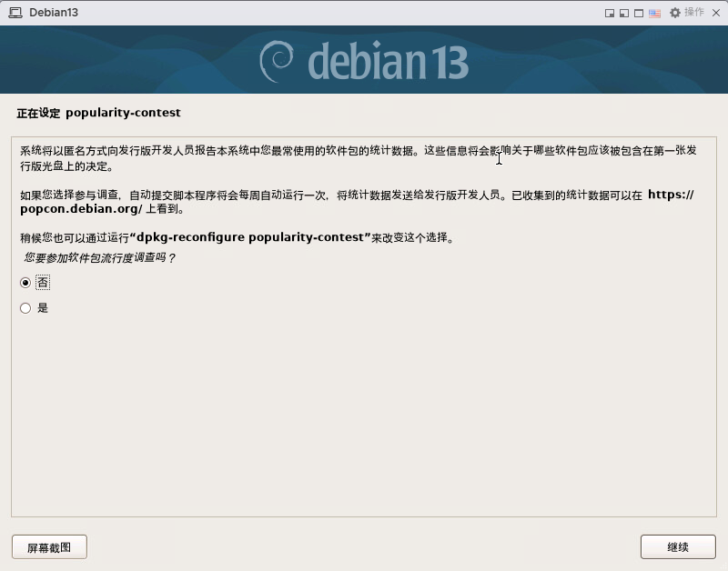Close the Debian13 console window

click(716, 13)
